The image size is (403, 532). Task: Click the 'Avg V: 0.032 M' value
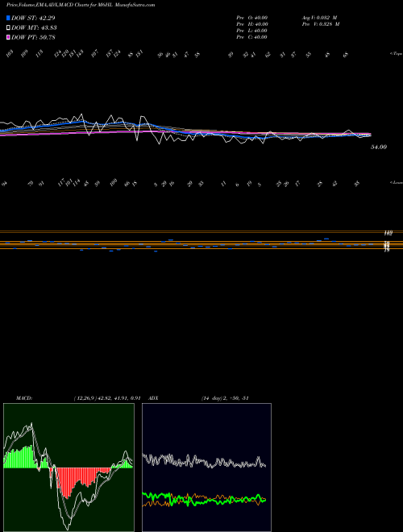(x=319, y=18)
